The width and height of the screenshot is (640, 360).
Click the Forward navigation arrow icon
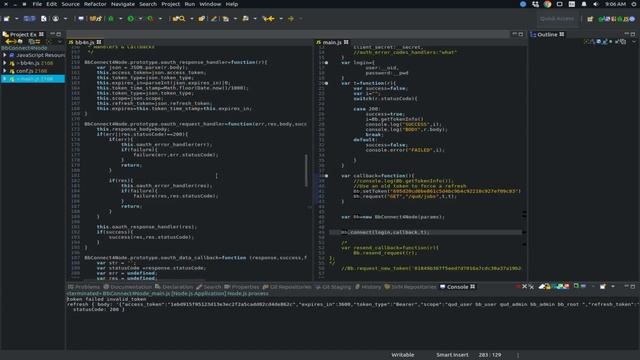click(291, 19)
